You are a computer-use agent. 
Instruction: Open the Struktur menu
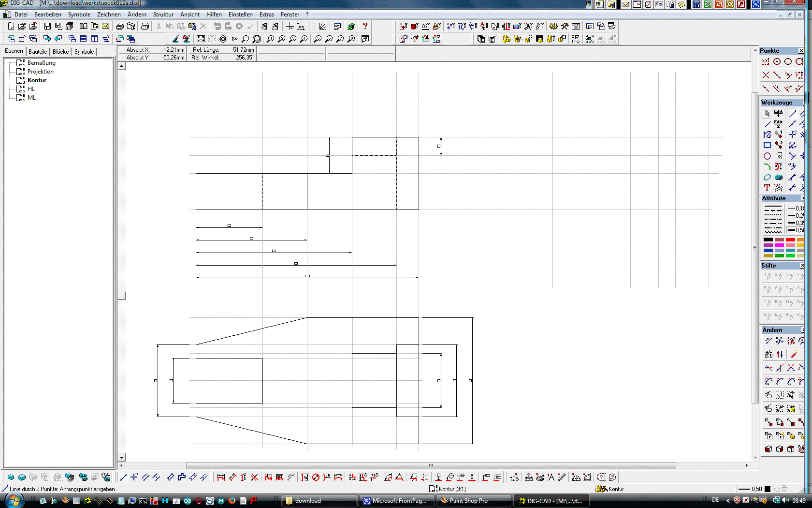pyautogui.click(x=163, y=15)
